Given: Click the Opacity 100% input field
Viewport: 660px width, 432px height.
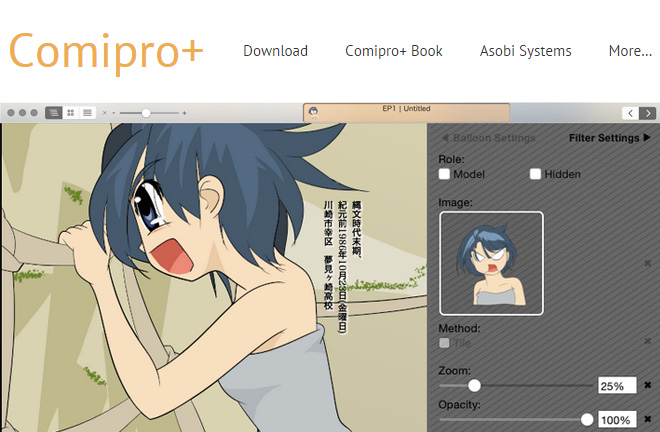Looking at the screenshot, I should (x=617, y=420).
